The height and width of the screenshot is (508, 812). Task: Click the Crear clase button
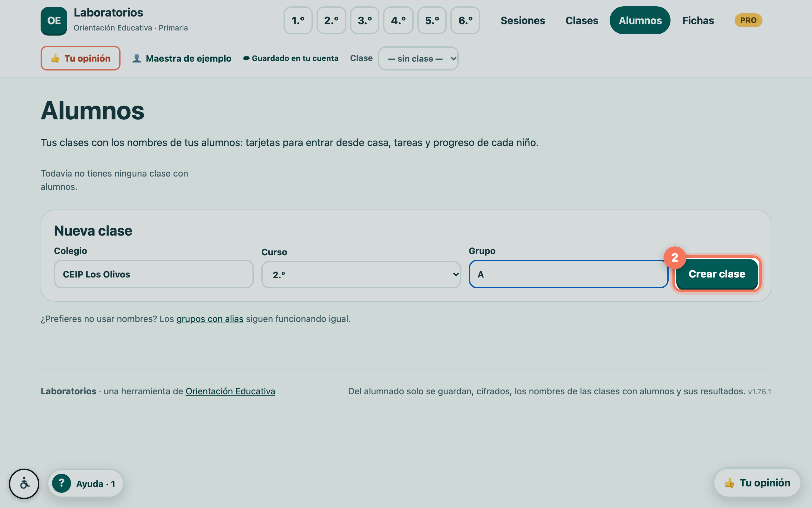(717, 274)
